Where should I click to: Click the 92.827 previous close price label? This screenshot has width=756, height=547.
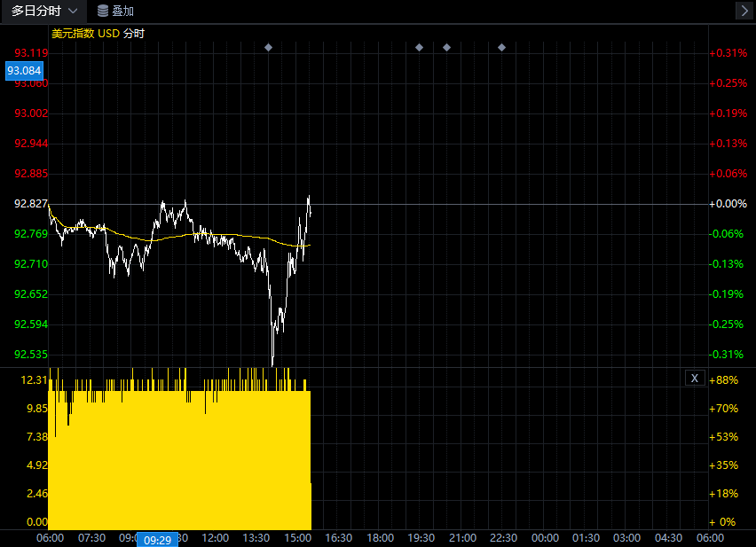click(31, 204)
